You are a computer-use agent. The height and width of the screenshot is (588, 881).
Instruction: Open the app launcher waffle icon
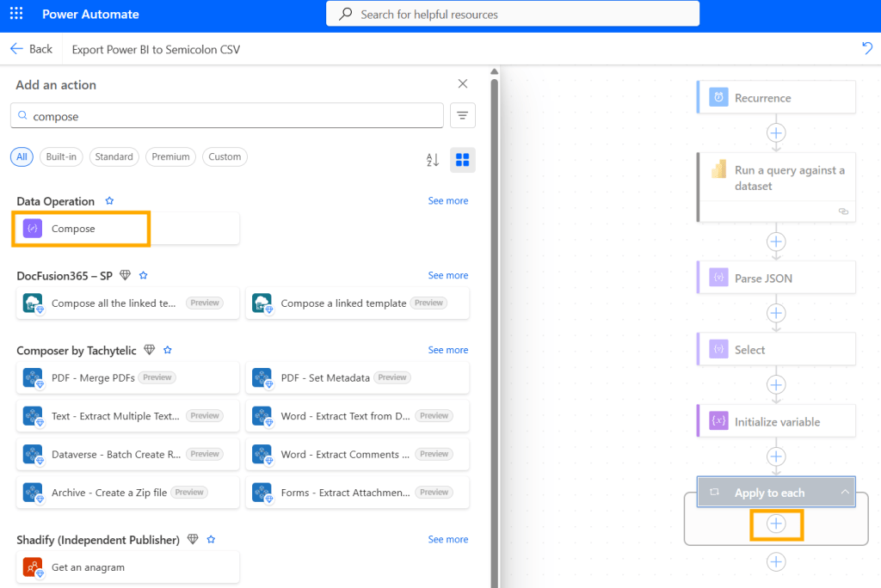16,14
